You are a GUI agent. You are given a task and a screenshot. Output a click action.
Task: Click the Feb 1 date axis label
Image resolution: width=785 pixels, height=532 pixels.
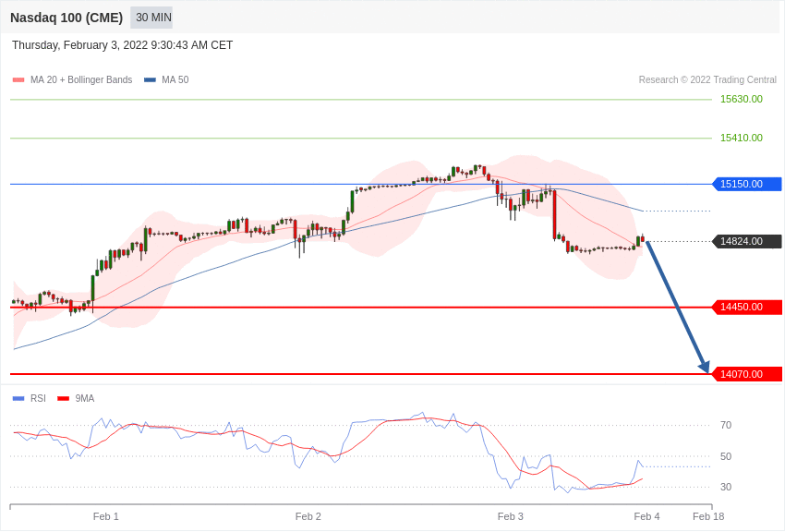[106, 516]
